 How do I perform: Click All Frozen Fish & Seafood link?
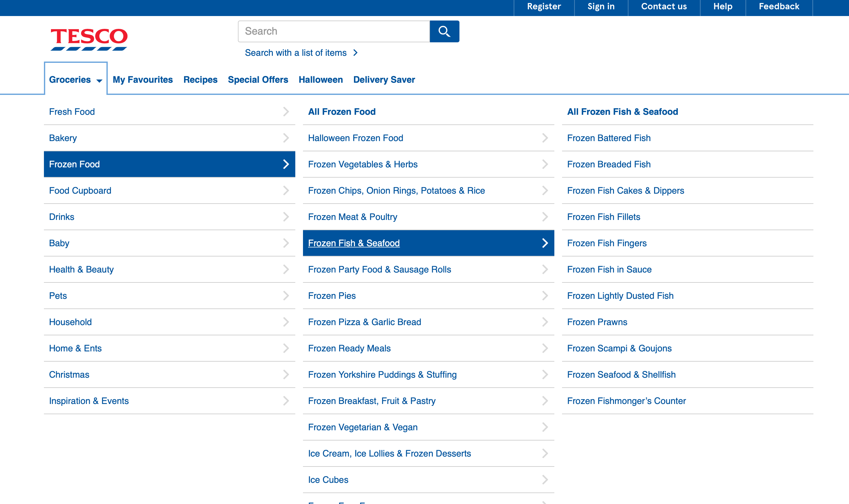623,112
